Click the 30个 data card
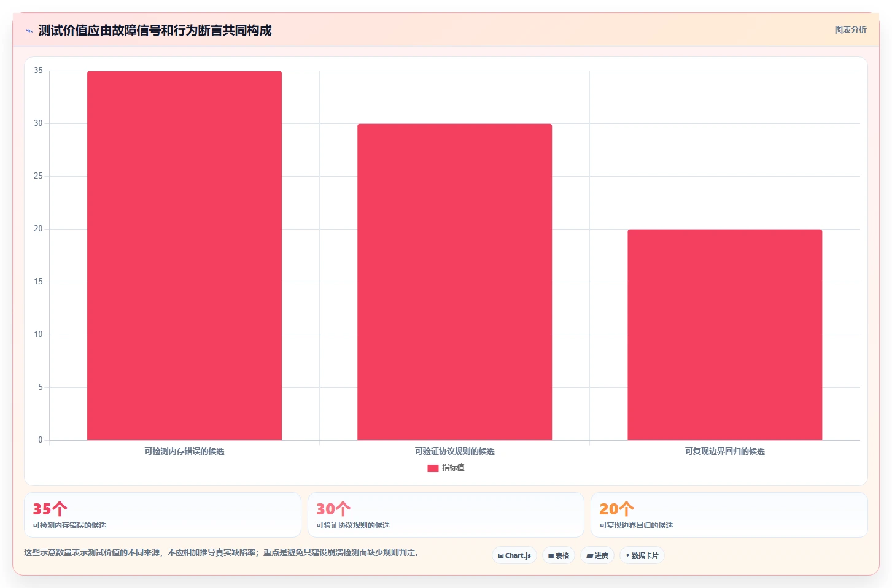 pyautogui.click(x=446, y=515)
